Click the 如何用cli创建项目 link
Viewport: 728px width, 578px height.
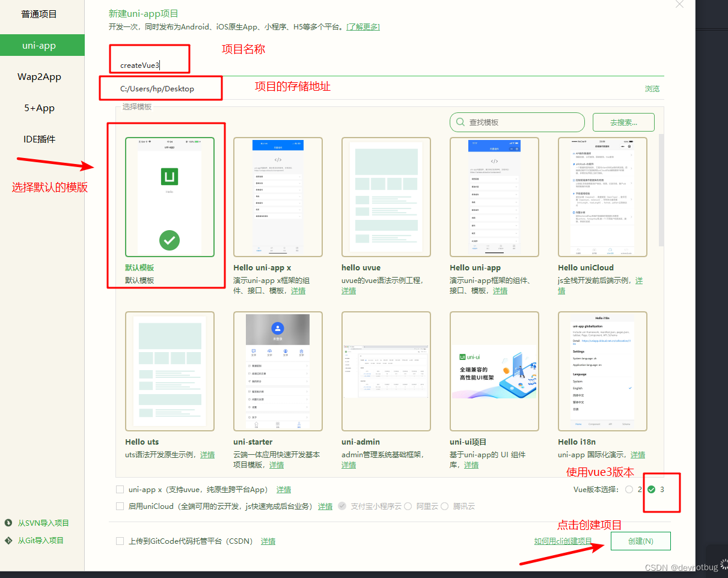[x=563, y=541]
